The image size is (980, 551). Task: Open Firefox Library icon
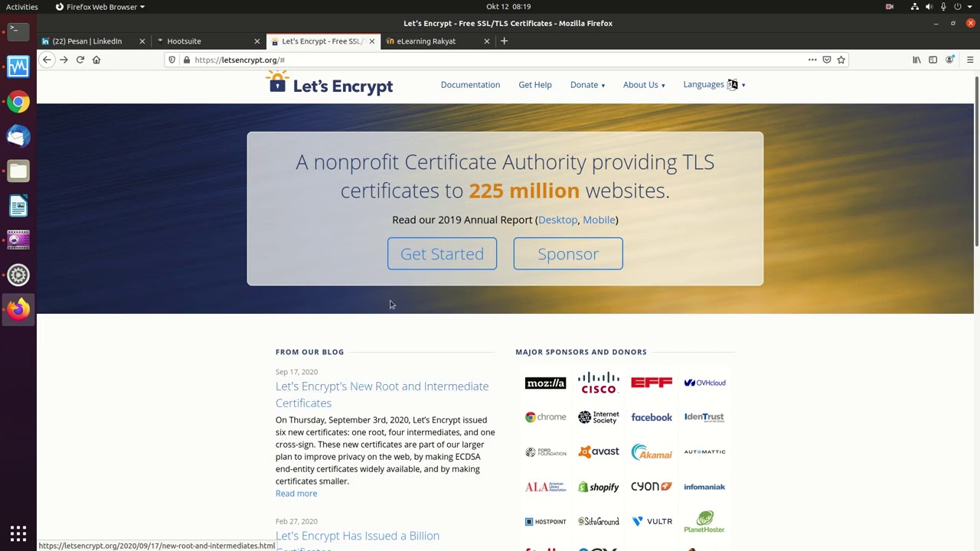pos(916,60)
